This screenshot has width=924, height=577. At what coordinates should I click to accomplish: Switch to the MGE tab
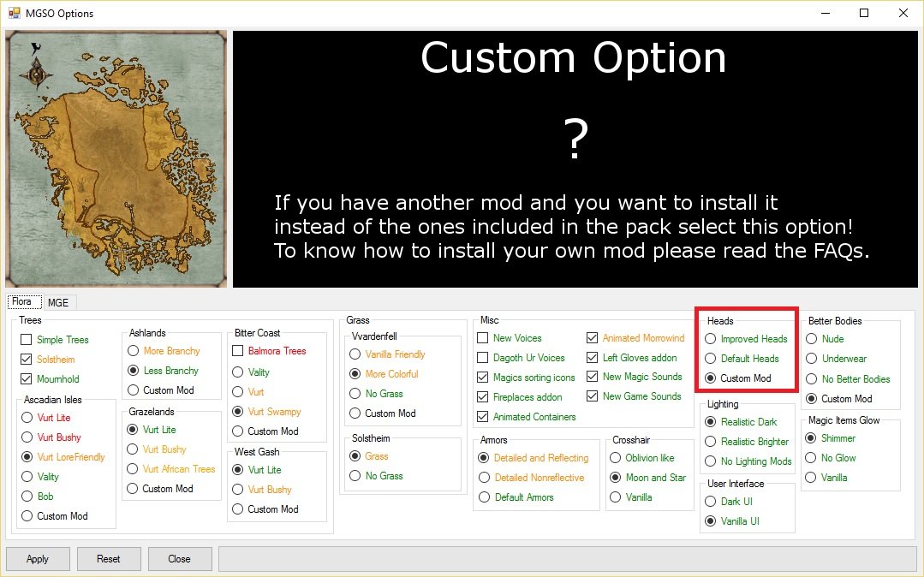coord(58,302)
